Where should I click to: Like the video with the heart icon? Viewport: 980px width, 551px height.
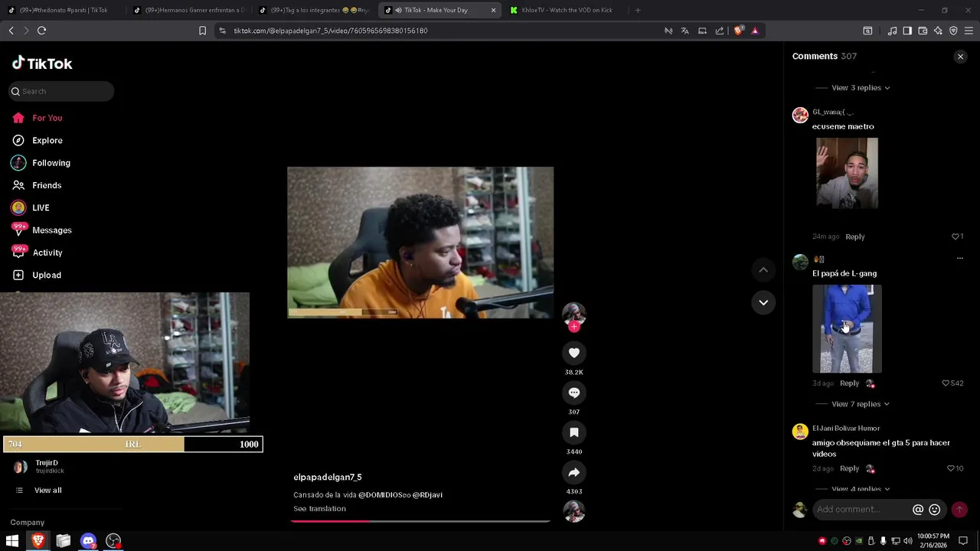point(574,353)
